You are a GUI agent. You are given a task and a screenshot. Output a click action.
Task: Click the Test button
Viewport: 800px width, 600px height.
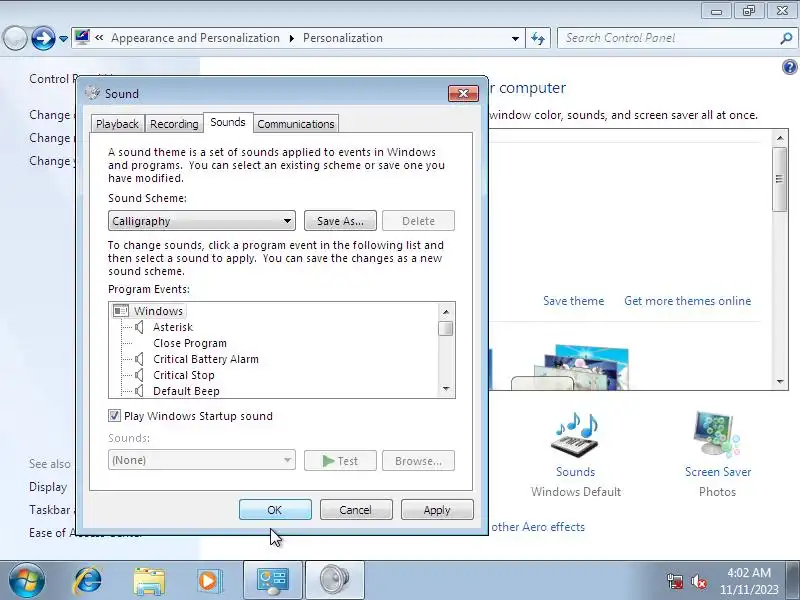340,461
